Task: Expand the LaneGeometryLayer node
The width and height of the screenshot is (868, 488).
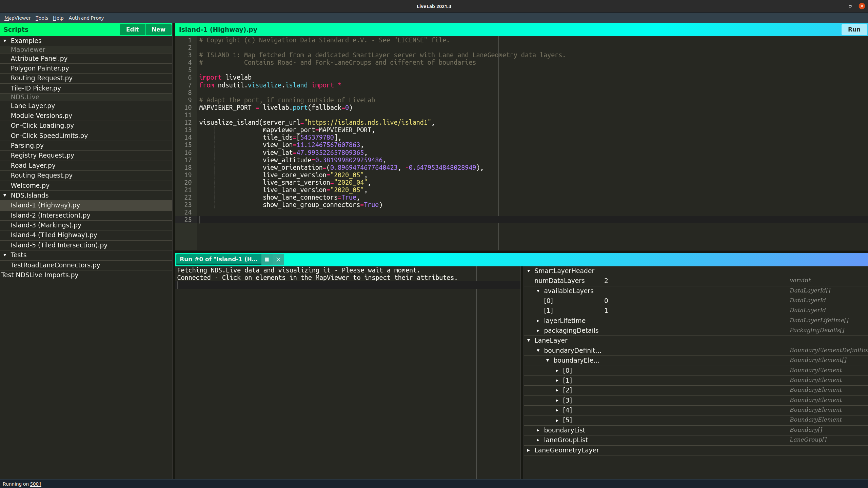Action: point(529,450)
